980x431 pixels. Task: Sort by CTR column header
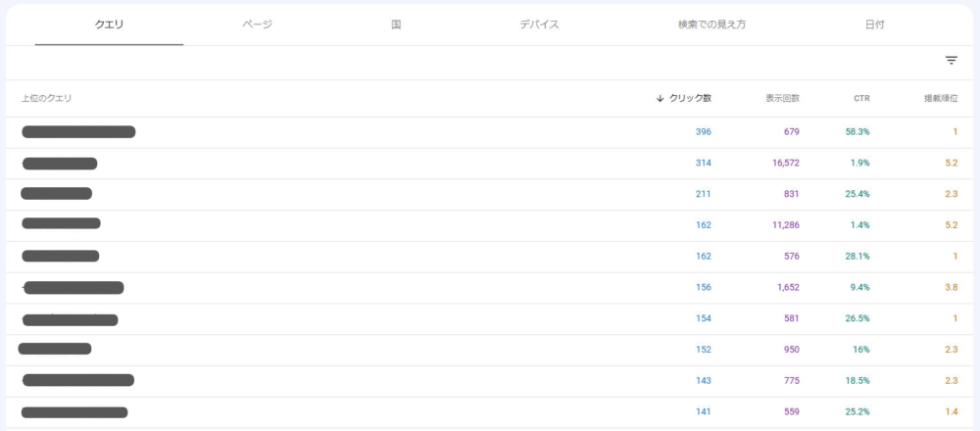click(861, 98)
